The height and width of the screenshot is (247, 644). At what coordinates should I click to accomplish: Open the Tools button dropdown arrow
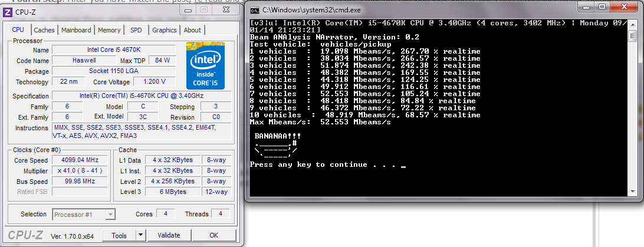[141, 236]
